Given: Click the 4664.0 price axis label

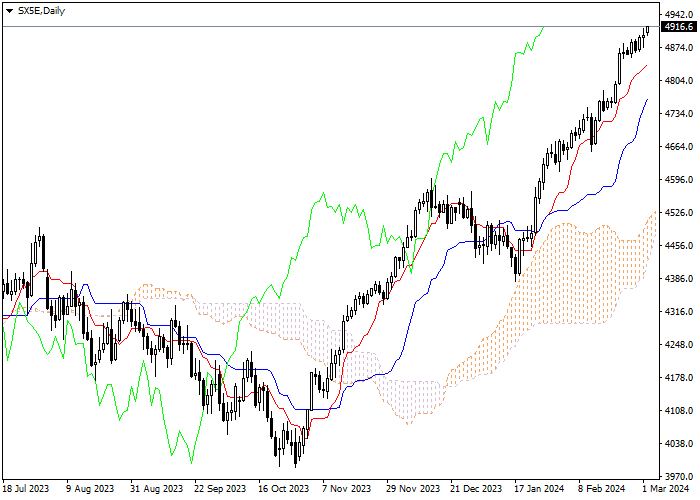Looking at the screenshot, I should pos(679,146).
